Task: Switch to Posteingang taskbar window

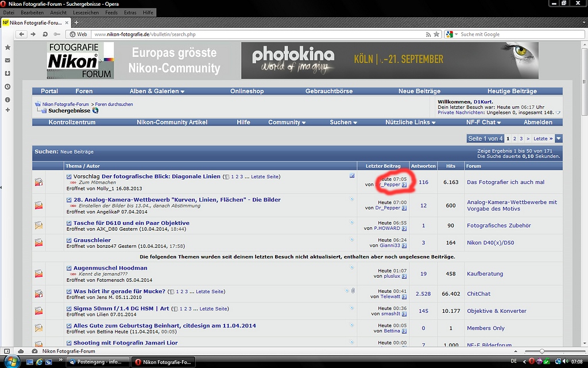Action: point(99,362)
